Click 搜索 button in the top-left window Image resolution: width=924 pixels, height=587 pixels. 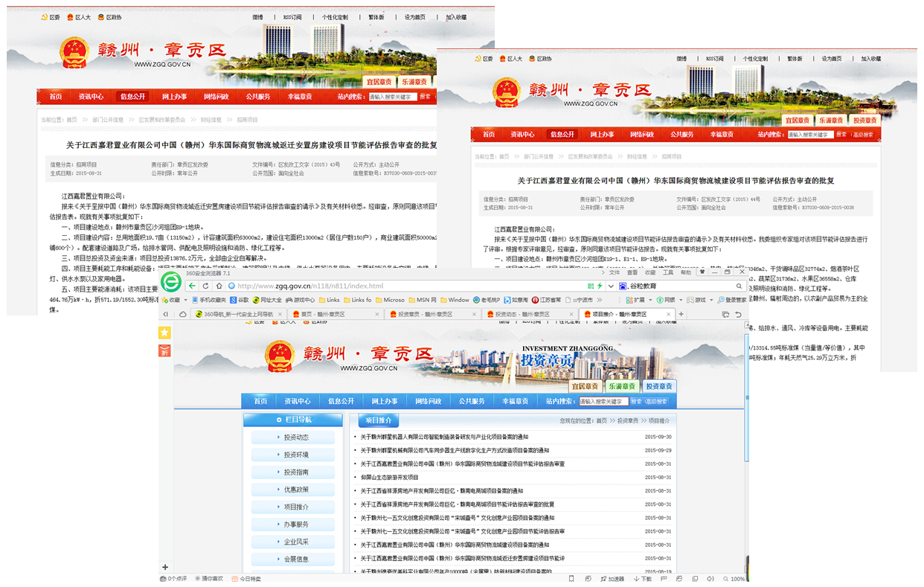point(425,97)
